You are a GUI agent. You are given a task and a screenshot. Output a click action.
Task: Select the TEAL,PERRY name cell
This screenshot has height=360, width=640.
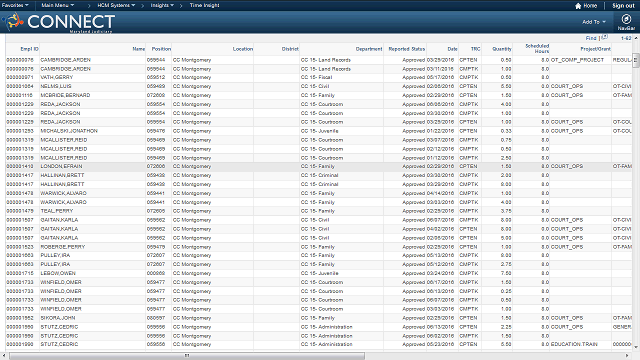click(57, 211)
